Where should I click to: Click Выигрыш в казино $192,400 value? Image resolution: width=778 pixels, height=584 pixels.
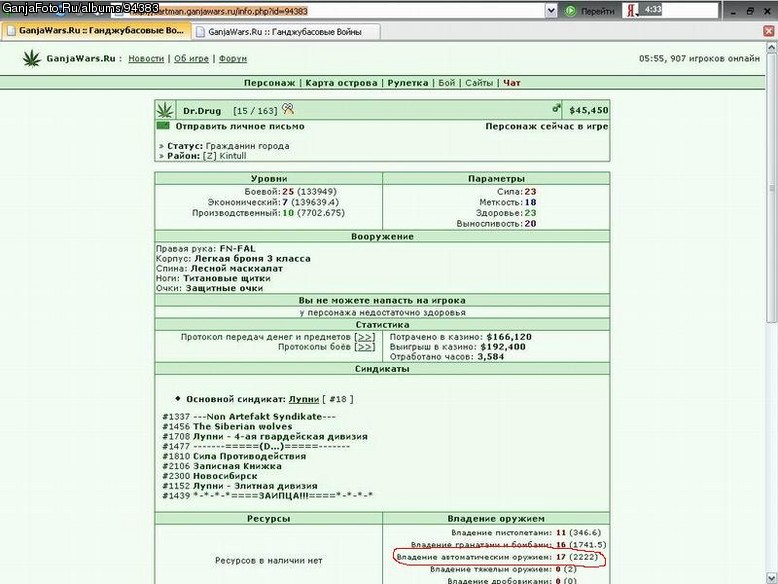click(x=503, y=347)
